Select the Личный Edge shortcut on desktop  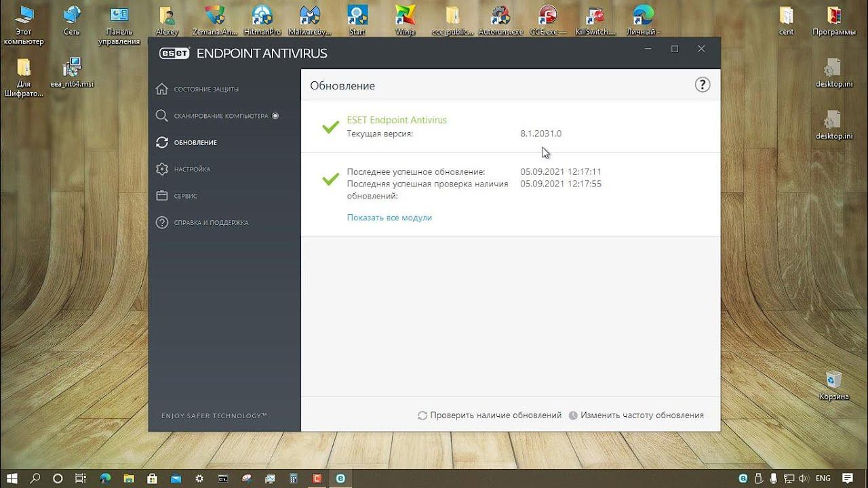tap(643, 20)
